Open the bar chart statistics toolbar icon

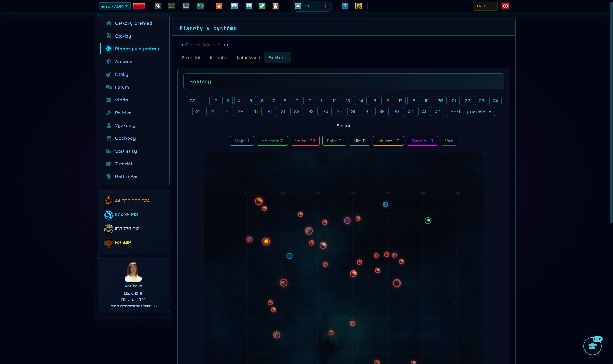275,6
